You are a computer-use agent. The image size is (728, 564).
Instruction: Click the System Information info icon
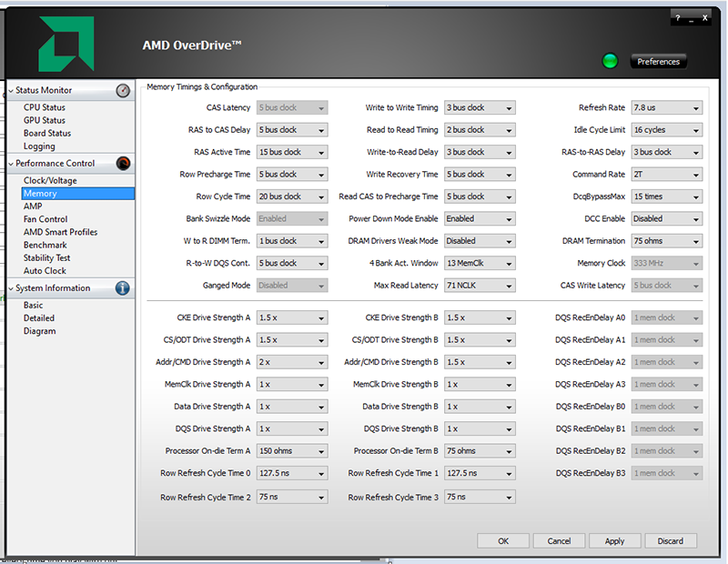(123, 288)
